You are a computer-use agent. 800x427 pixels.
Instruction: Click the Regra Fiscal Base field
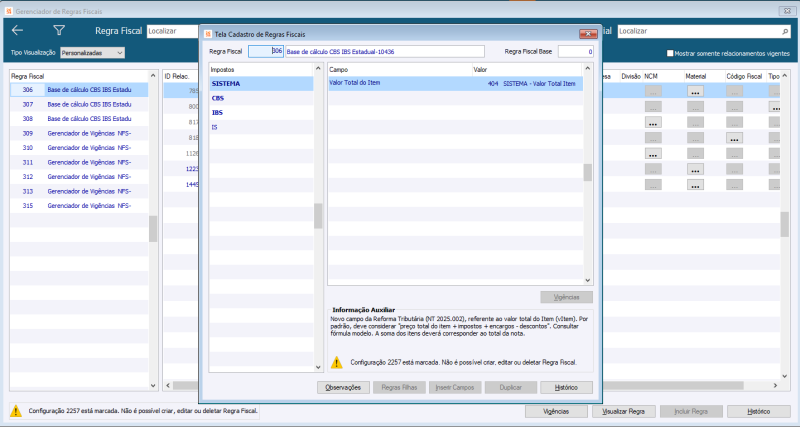click(x=576, y=52)
